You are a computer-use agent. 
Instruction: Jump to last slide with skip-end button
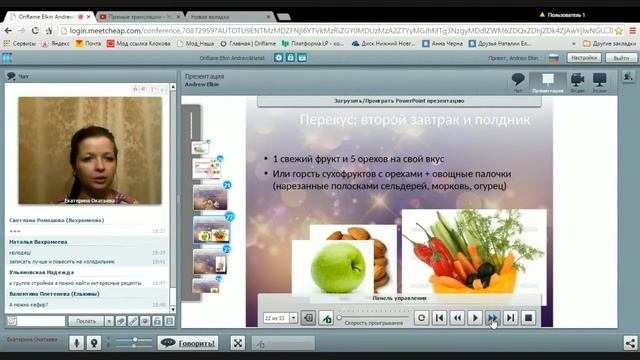[x=510, y=318]
